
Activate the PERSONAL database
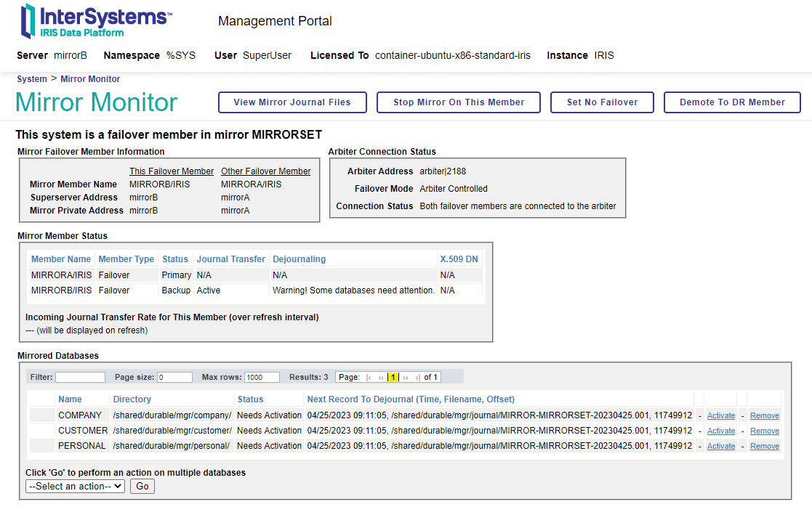tap(720, 447)
